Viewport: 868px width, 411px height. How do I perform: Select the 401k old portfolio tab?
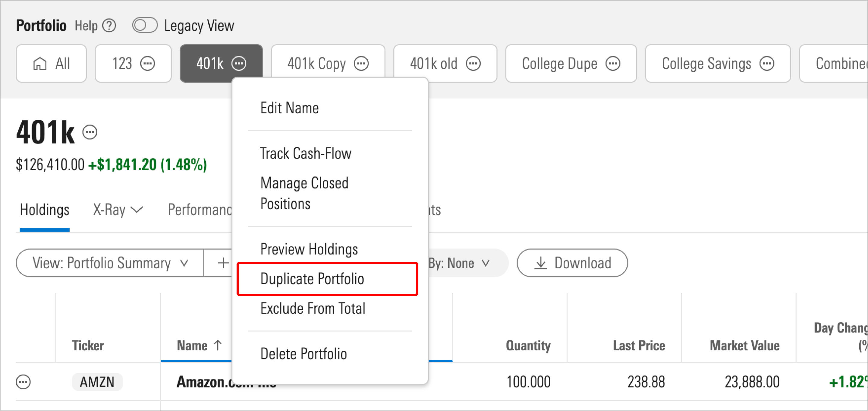click(x=445, y=63)
